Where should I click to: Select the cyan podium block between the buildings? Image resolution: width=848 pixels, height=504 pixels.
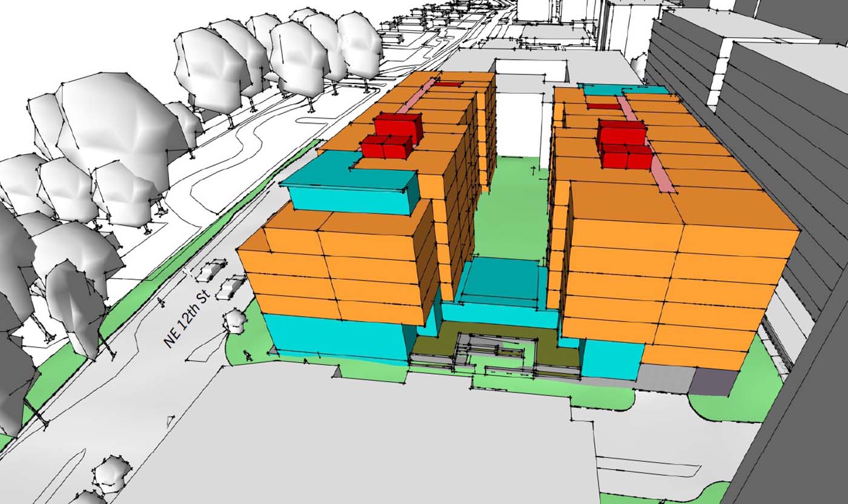tap(500, 280)
